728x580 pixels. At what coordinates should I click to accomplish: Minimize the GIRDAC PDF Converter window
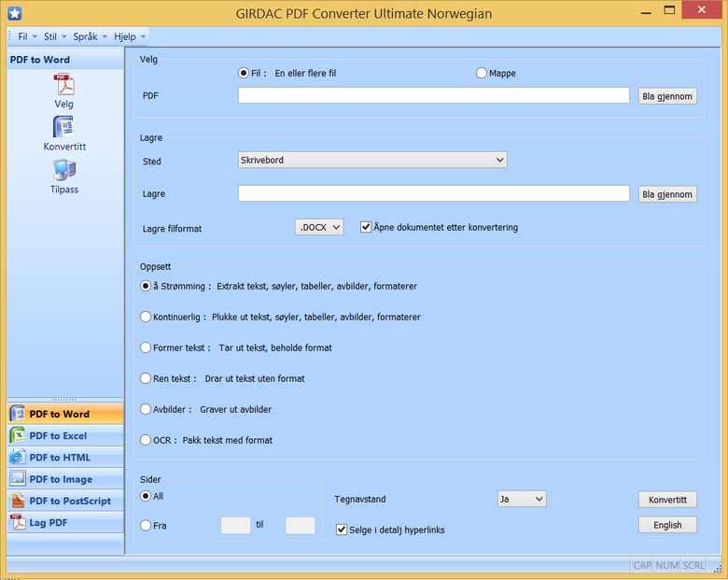[646, 11]
